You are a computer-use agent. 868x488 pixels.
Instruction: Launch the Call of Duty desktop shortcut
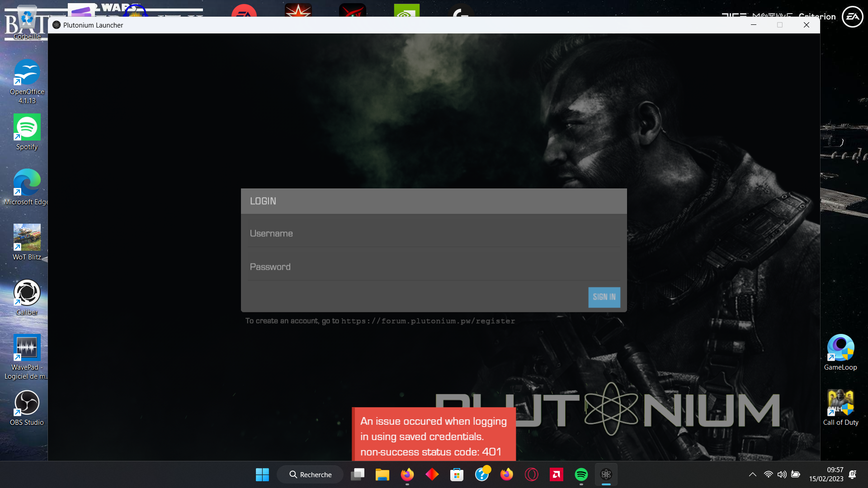coord(840,408)
